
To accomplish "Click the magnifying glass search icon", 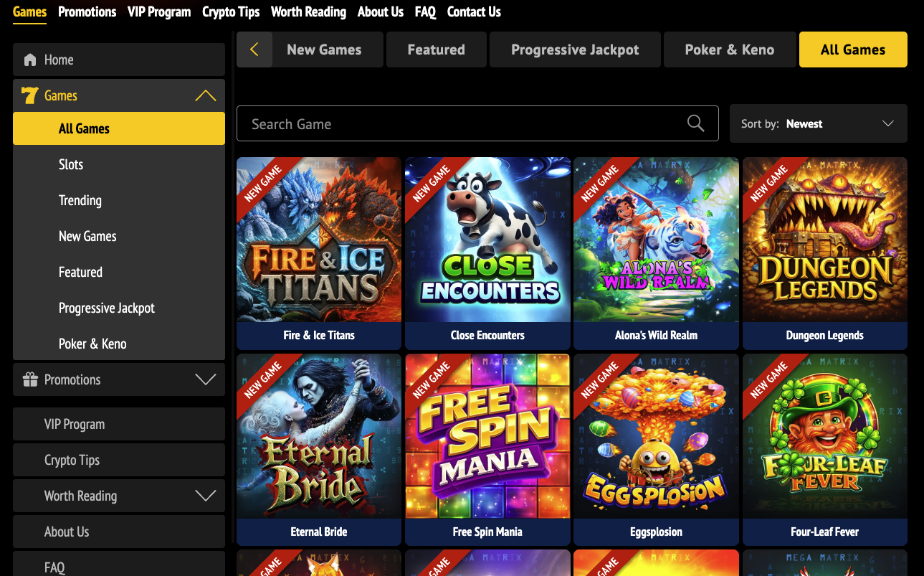I will [x=695, y=123].
